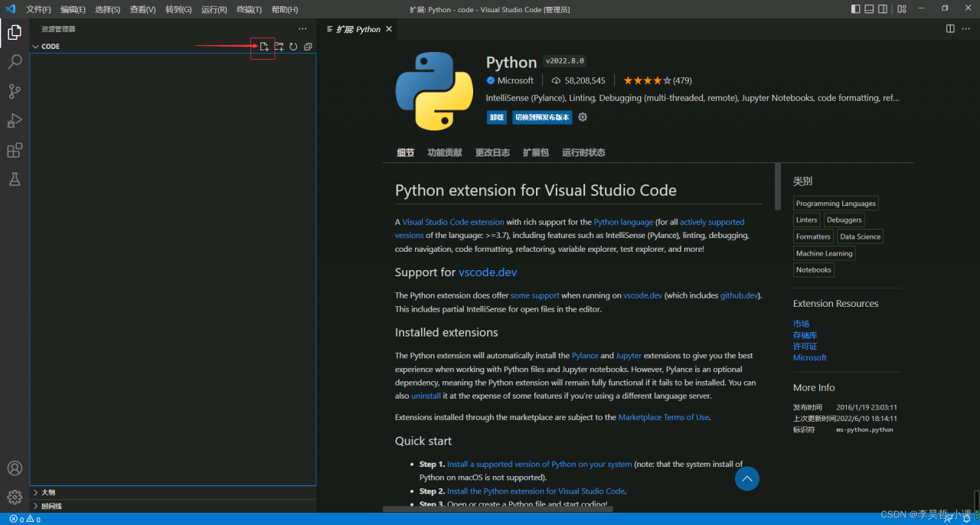Open the 终端(T) menu
This screenshot has width=980, height=525.
point(249,9)
